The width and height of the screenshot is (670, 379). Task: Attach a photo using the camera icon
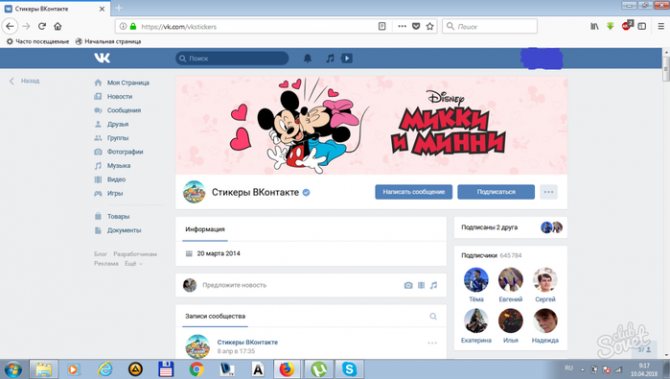pyautogui.click(x=408, y=285)
